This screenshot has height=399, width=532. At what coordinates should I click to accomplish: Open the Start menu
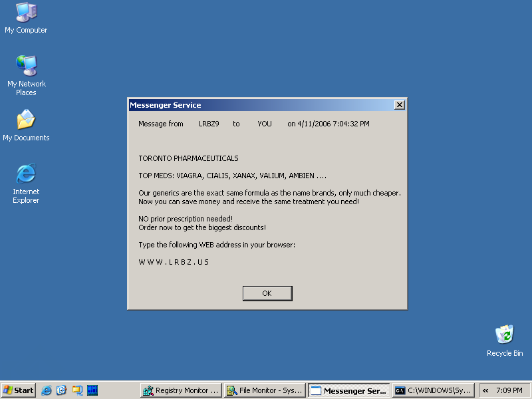[19, 390]
